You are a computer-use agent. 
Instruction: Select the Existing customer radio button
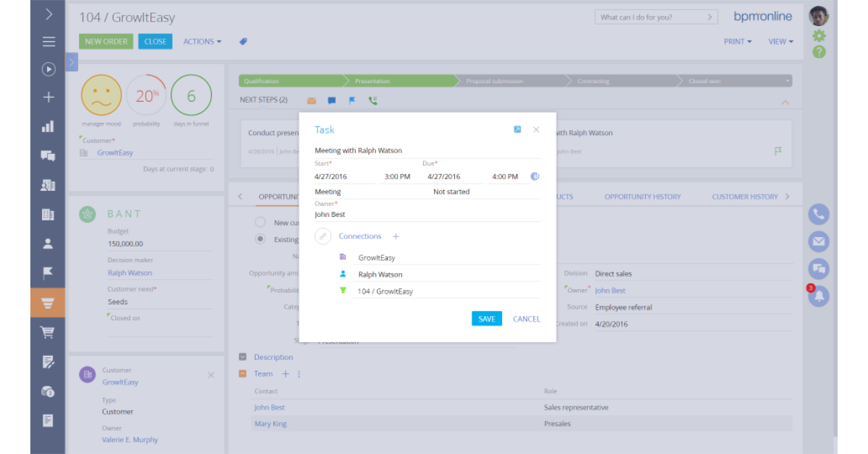click(260, 239)
